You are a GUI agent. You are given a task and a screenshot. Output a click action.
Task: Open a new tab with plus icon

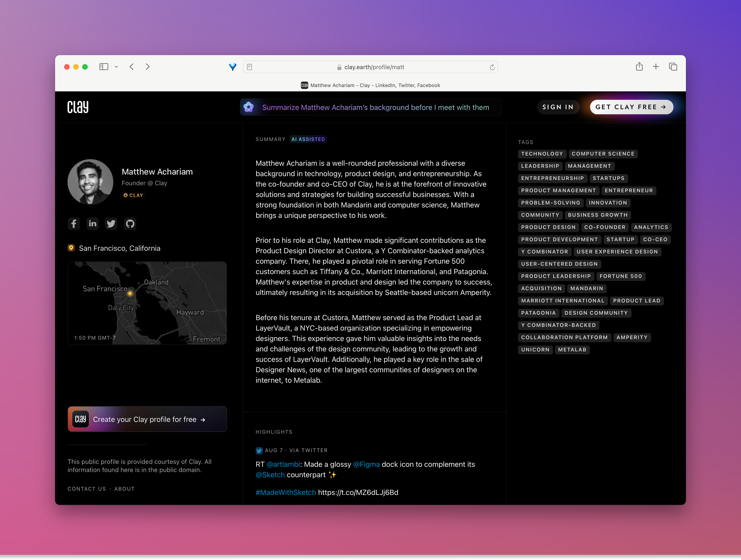click(x=656, y=67)
